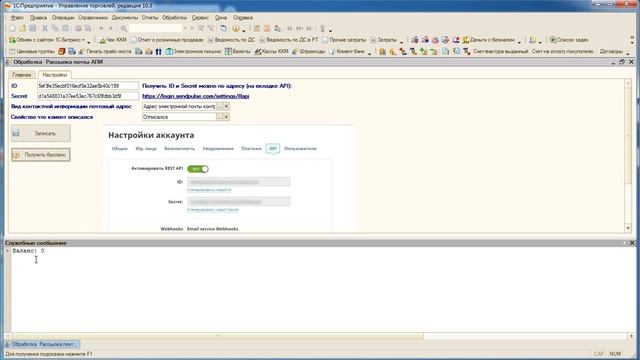Click the Secret input field
This screenshot has width=640, height=360.
pyautogui.click(x=88, y=96)
